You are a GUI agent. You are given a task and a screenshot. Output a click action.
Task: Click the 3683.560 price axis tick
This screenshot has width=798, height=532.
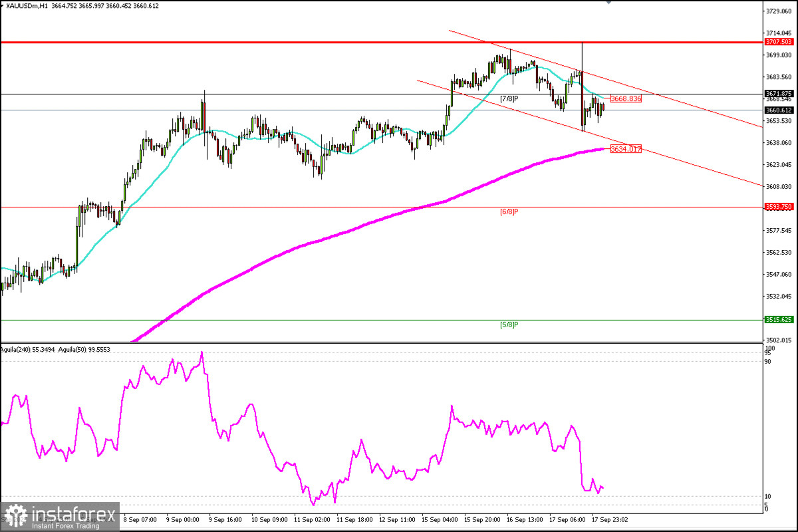779,77
